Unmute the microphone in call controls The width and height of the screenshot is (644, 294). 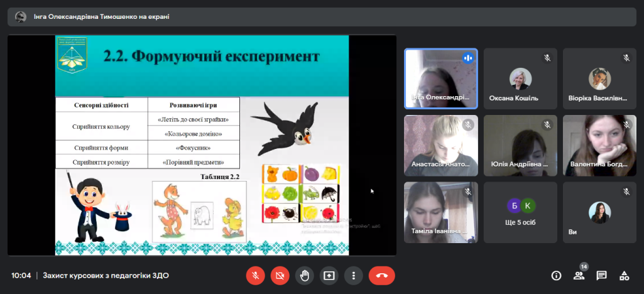(x=255, y=276)
